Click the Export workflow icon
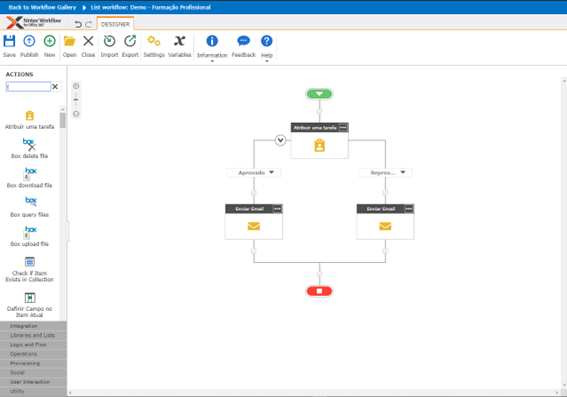Viewport: 567px width, 397px height. (x=130, y=41)
